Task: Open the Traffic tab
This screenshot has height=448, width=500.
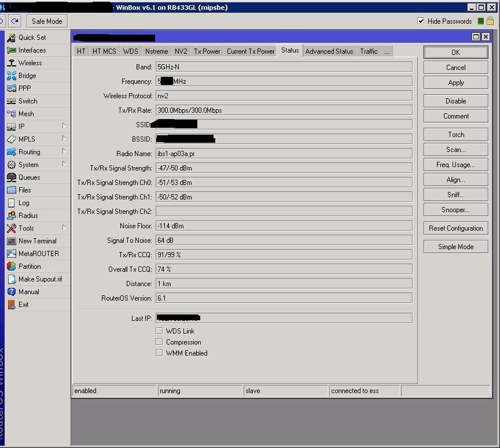Action: coord(369,51)
